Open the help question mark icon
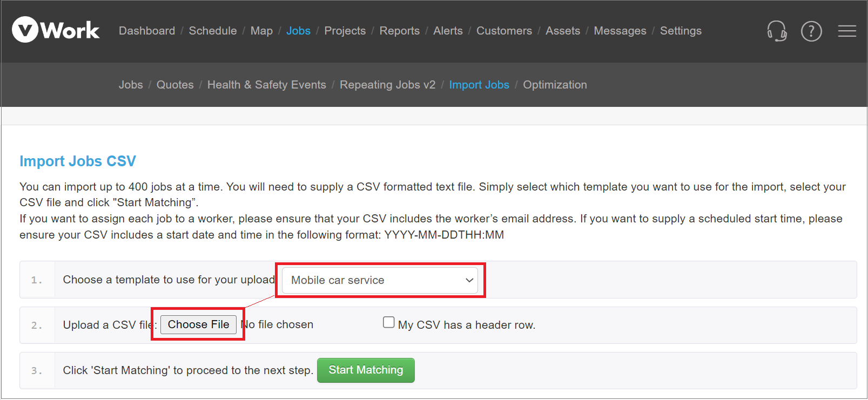Image resolution: width=868 pixels, height=400 pixels. (811, 31)
